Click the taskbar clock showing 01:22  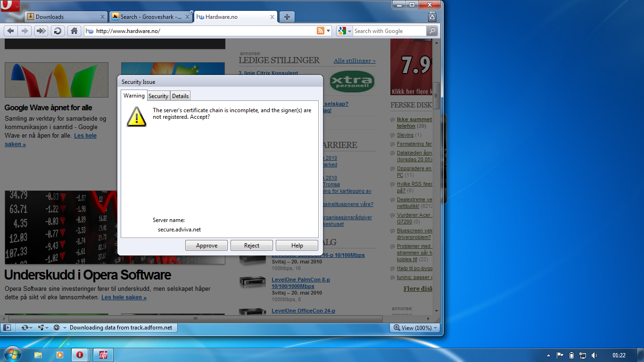pyautogui.click(x=619, y=355)
